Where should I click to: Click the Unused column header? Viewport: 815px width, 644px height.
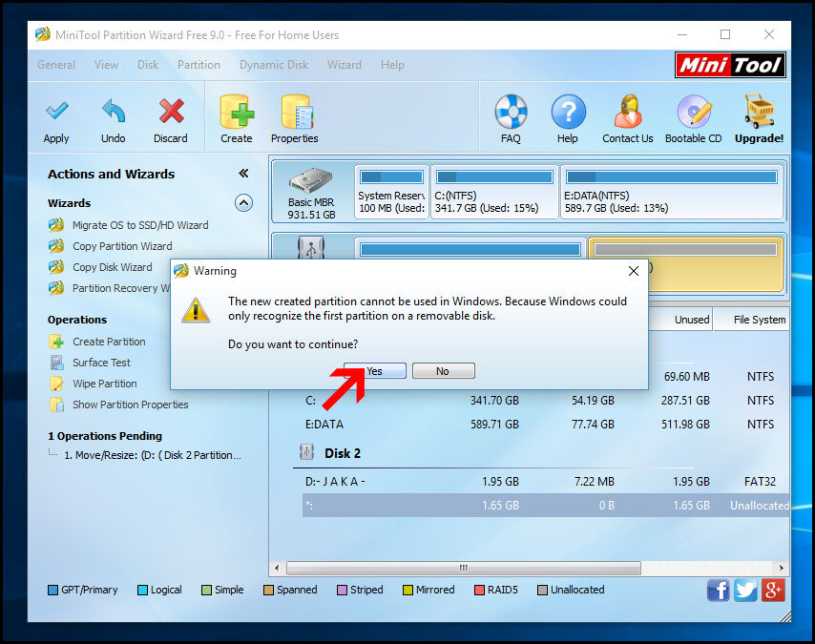pyautogui.click(x=680, y=320)
